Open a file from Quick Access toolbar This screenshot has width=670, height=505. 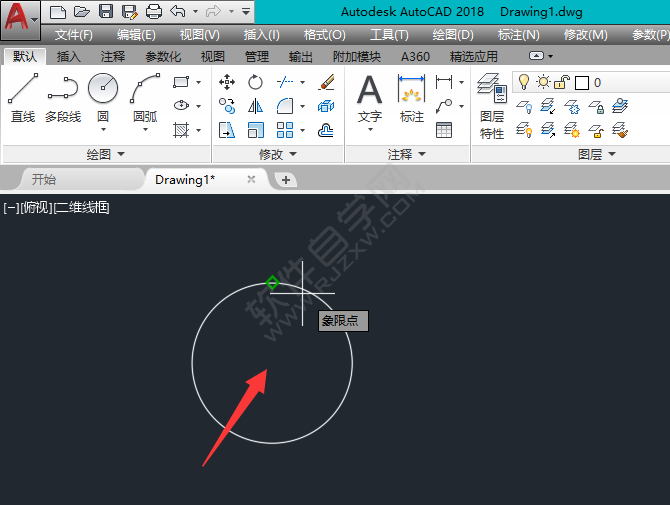pyautogui.click(x=81, y=12)
